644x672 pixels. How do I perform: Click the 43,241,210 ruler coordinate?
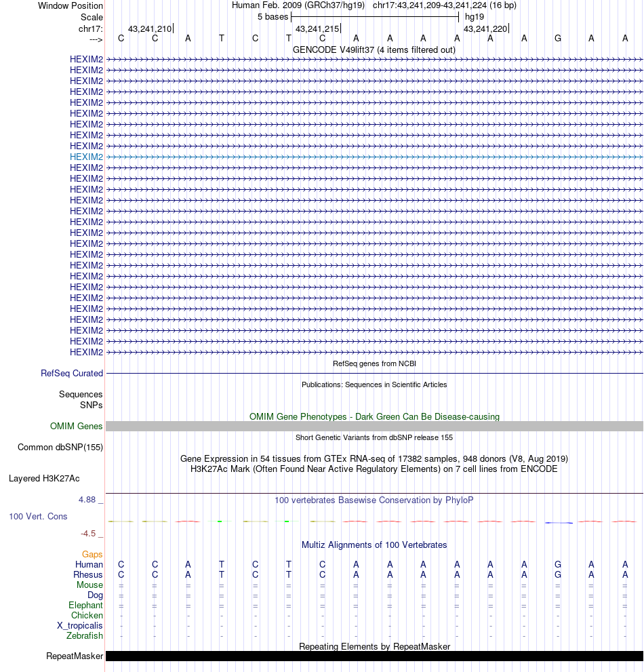(x=150, y=28)
